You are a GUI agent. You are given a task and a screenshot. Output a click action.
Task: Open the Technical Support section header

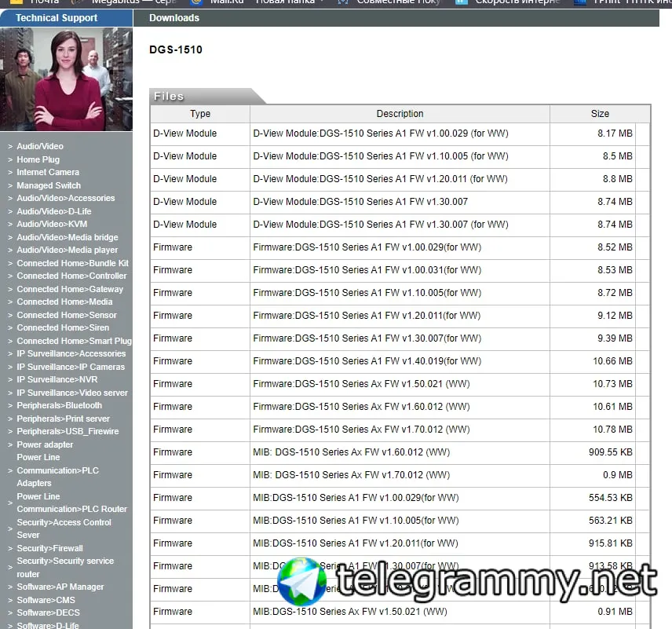pyautogui.click(x=57, y=18)
